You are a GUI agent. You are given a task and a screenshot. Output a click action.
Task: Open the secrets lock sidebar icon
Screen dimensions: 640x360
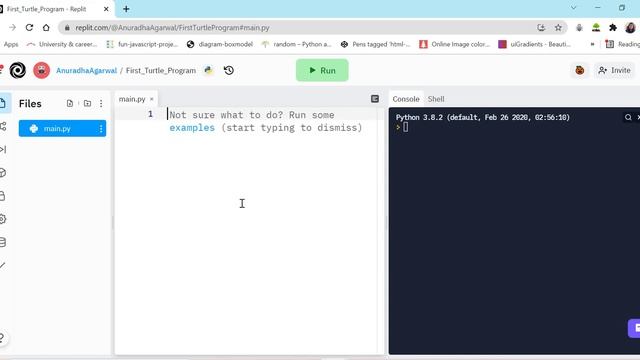point(2,196)
